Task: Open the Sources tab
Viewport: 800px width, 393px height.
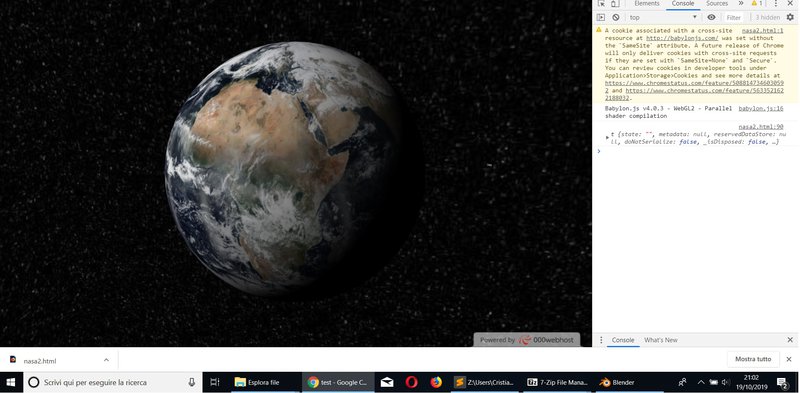Action: click(x=717, y=4)
